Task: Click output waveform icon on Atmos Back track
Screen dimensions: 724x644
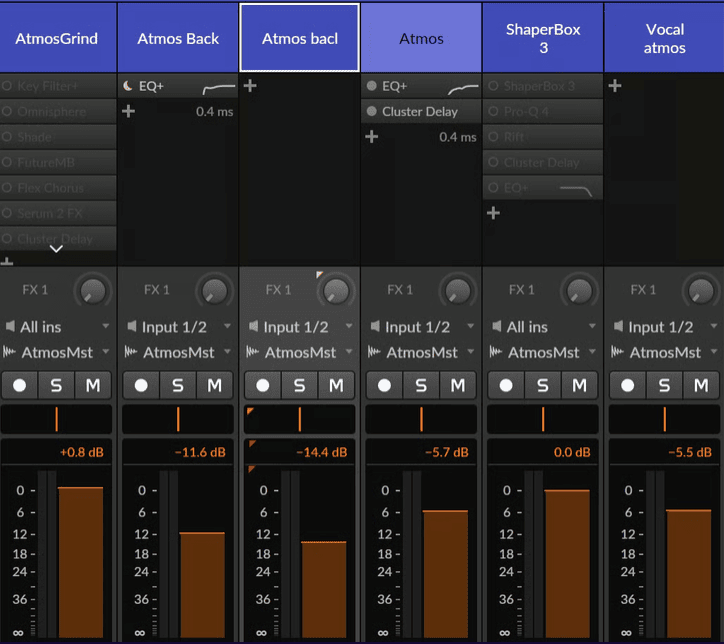Action: (x=131, y=352)
